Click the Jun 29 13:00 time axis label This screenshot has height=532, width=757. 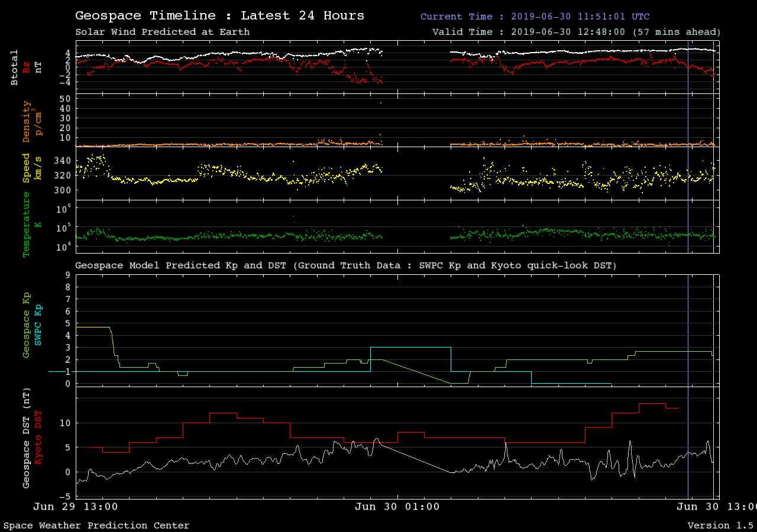76,507
